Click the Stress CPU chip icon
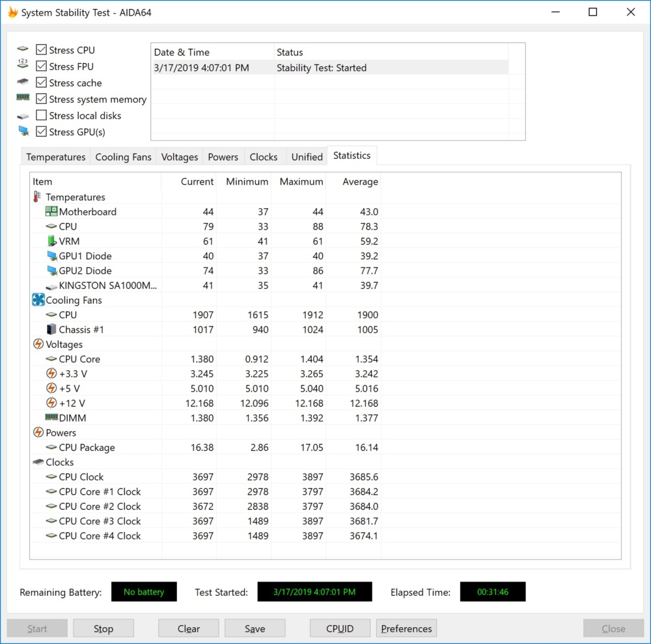This screenshot has width=651, height=644. 23,49
